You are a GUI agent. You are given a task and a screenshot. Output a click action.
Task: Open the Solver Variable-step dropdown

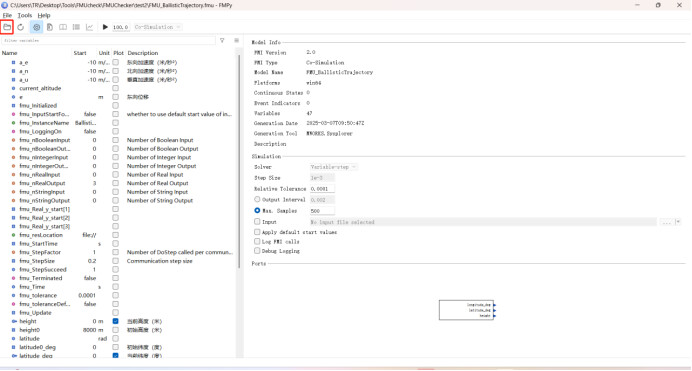334,167
